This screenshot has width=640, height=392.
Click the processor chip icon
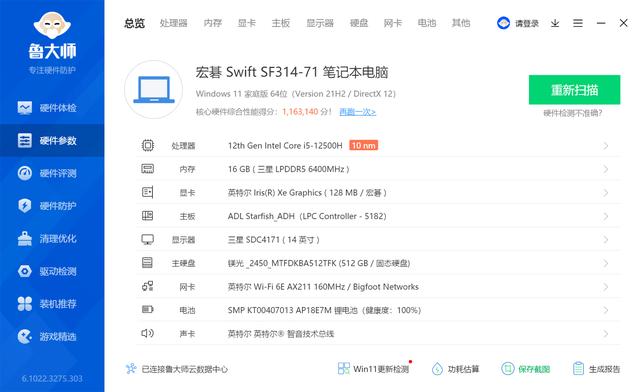(148, 145)
